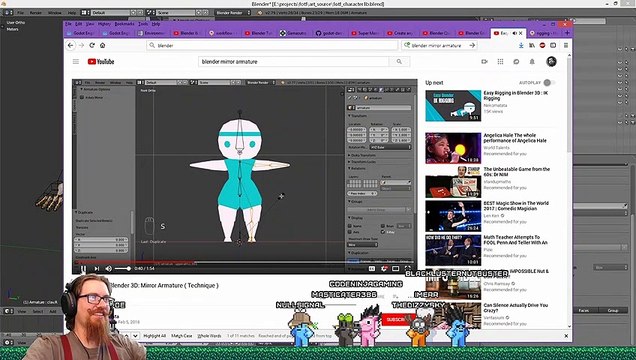Toggle Whole Words in find bar
The width and height of the screenshot is (636, 360).
click(x=209, y=336)
